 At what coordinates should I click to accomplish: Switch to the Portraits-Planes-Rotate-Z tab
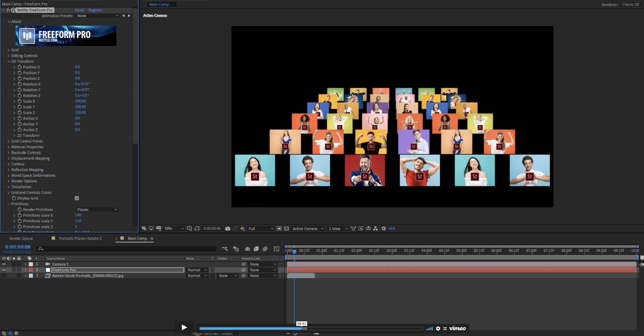point(80,239)
